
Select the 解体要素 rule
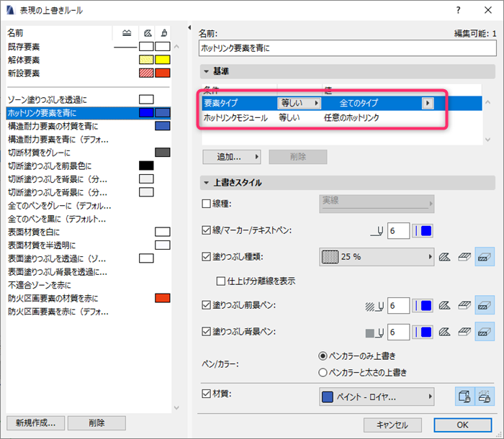click(x=89, y=60)
